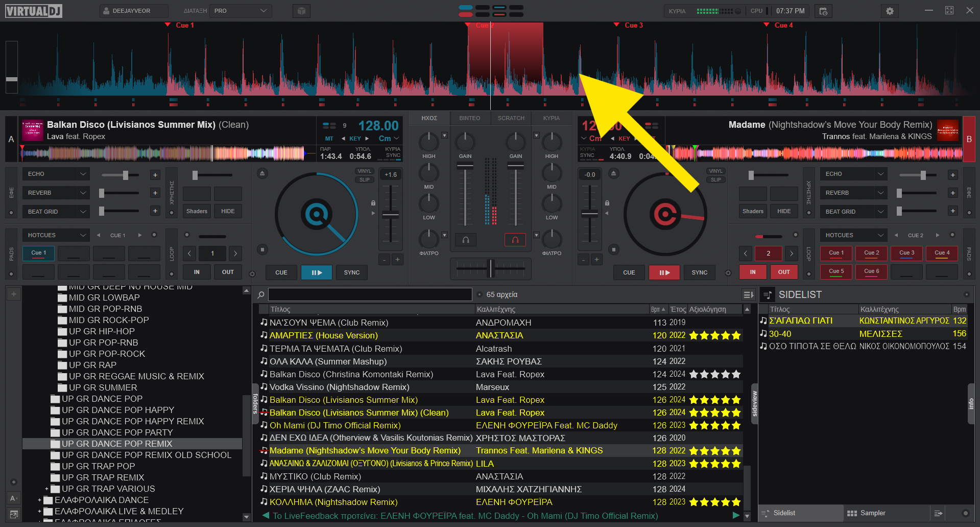Screen dimensions: 980x527
Task: Click deck B eject icon
Action: [613, 173]
